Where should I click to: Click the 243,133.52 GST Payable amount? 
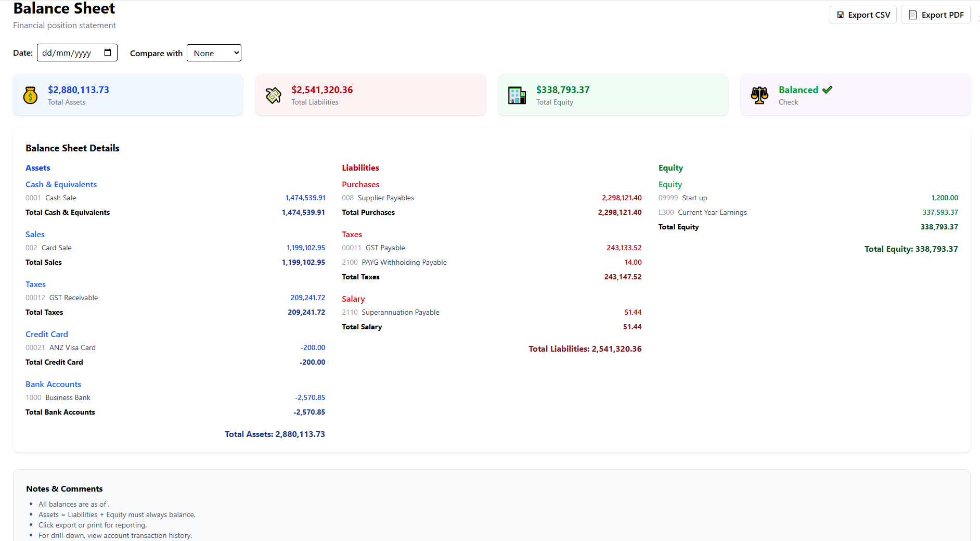click(624, 248)
